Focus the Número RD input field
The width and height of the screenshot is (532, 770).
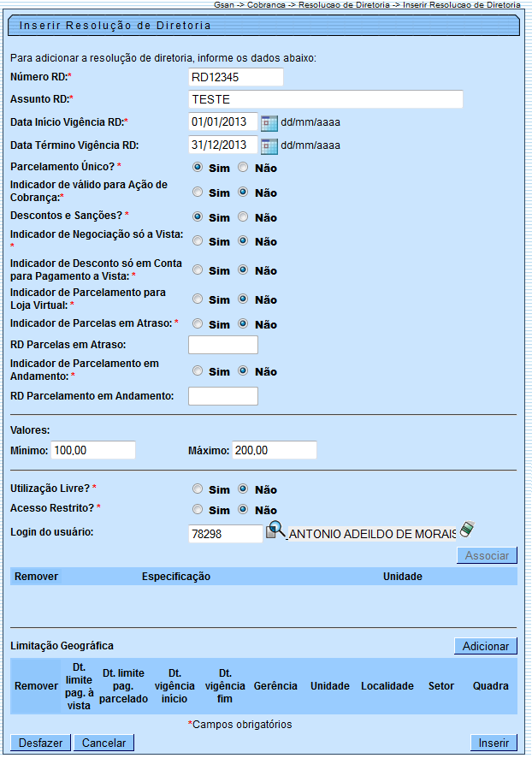click(235, 77)
